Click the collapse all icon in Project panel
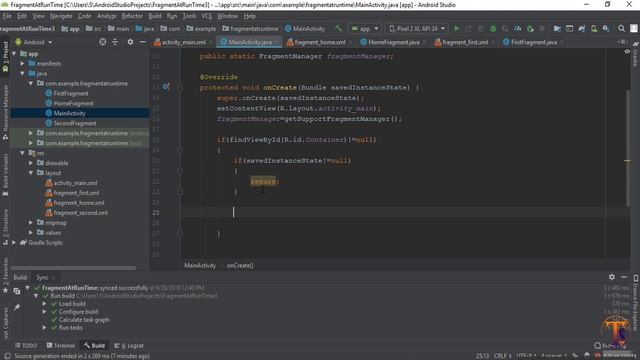The image size is (640, 360). pos(115,42)
